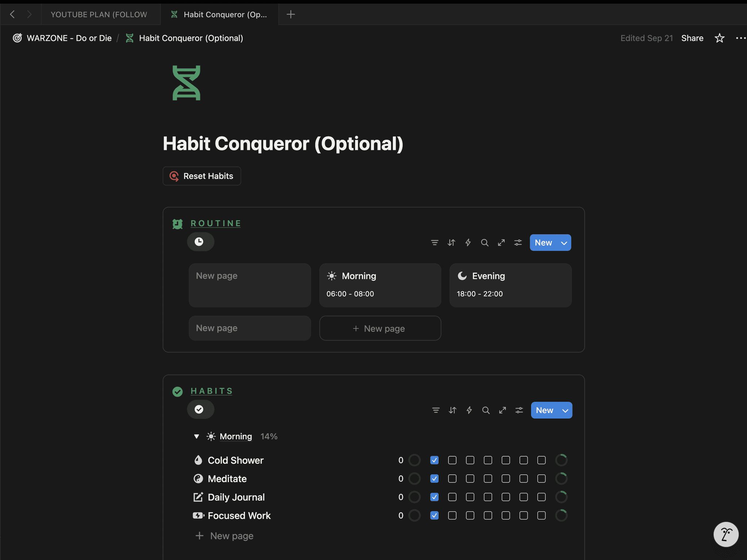Open automations lightning in Habits toolbar
Screen dimensions: 747x560
(469, 411)
